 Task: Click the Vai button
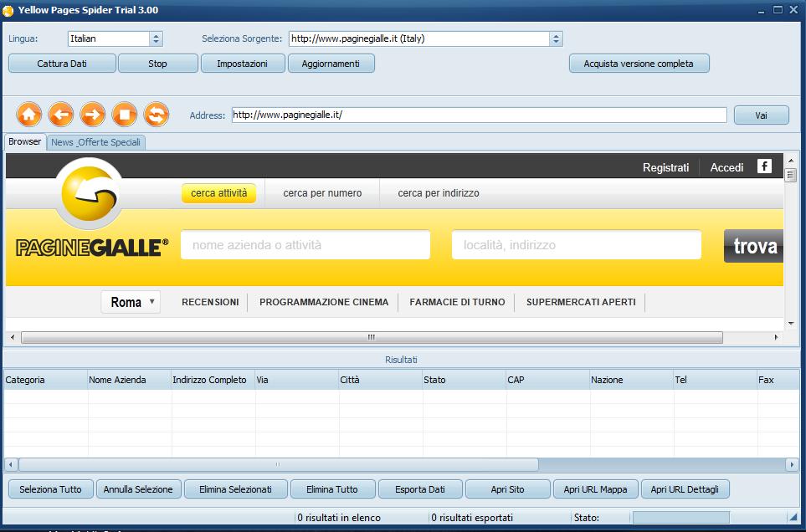(x=762, y=115)
